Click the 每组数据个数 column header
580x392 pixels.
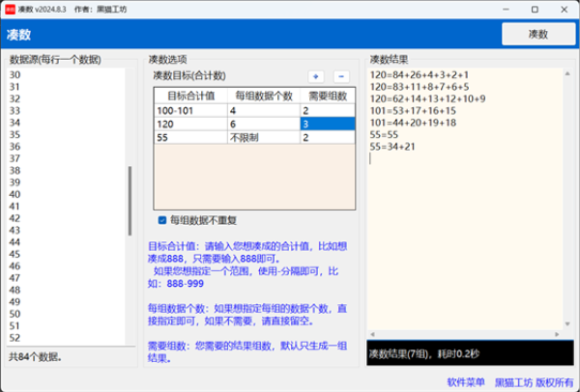(264, 96)
